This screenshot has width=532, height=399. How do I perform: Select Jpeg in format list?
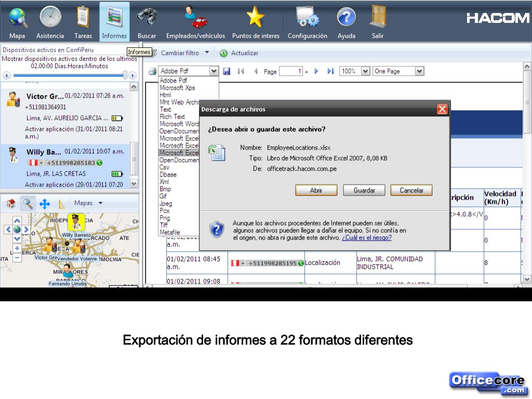[166, 204]
